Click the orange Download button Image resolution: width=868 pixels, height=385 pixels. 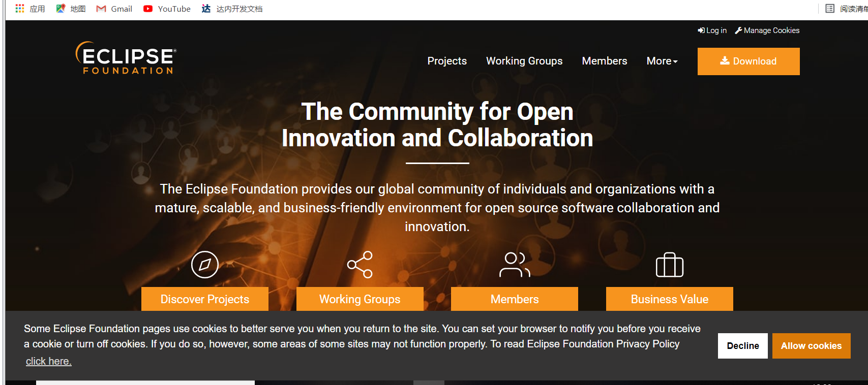[x=749, y=61]
